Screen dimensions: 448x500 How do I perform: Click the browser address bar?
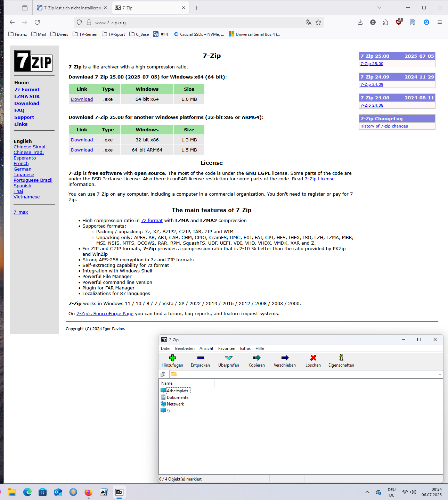point(198,22)
